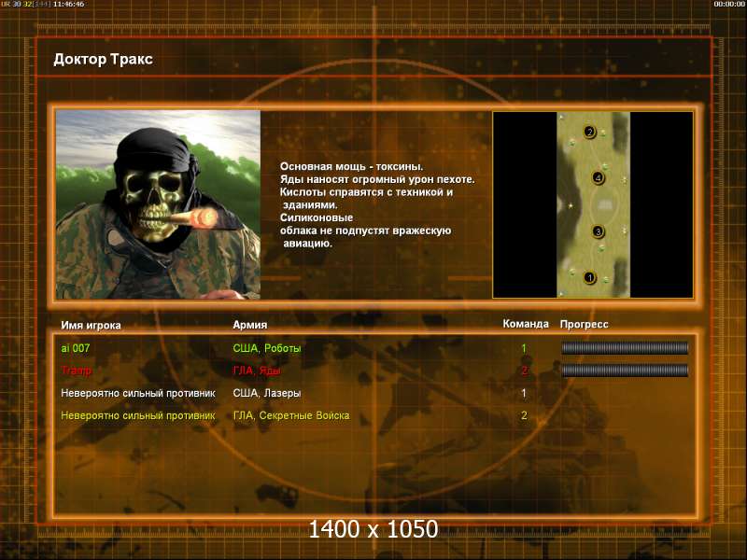
Task: Click team number in ai 007 row
Action: click(x=524, y=348)
